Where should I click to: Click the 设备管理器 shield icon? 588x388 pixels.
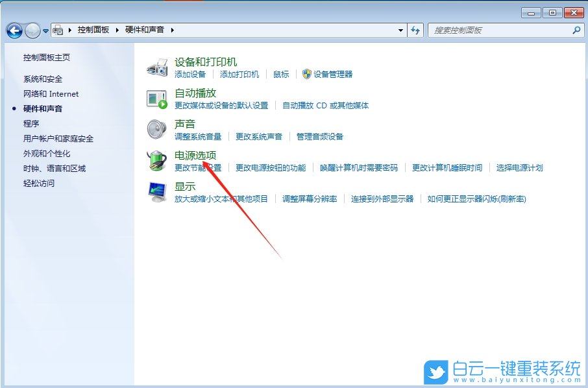(306, 75)
